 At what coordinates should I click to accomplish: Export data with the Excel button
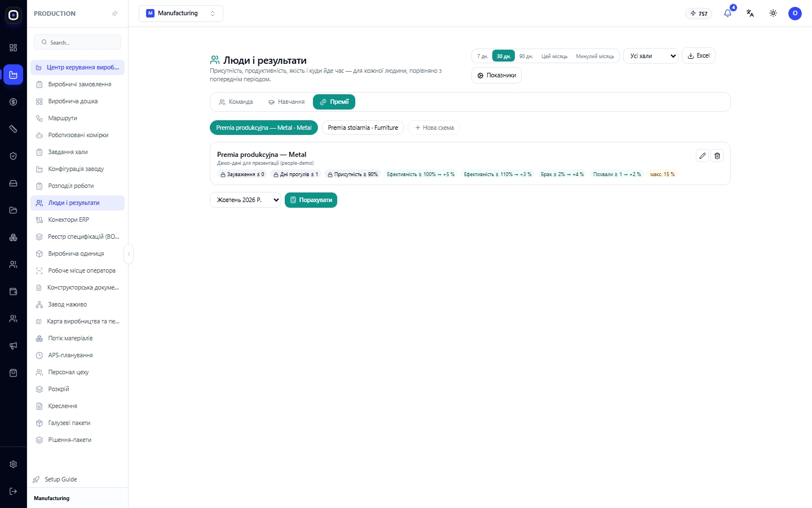tap(699, 55)
